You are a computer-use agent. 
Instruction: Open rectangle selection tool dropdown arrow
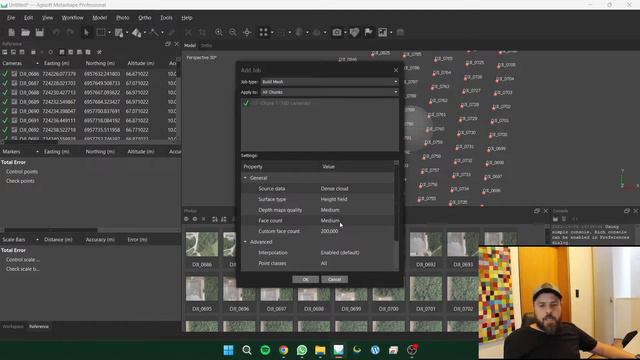click(109, 33)
